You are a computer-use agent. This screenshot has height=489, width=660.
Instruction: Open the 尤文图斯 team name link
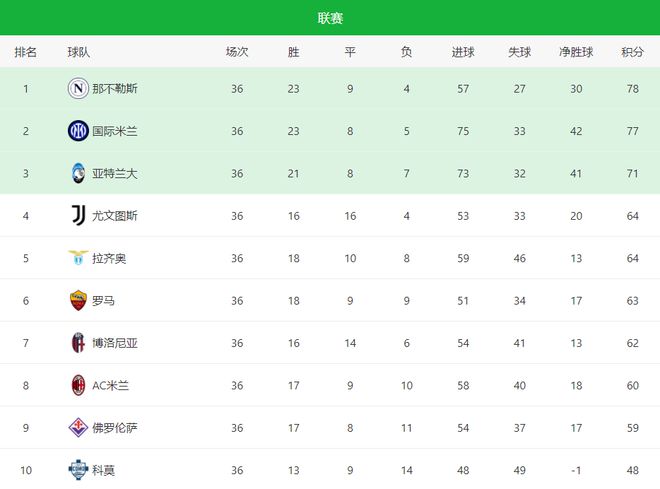tap(115, 216)
